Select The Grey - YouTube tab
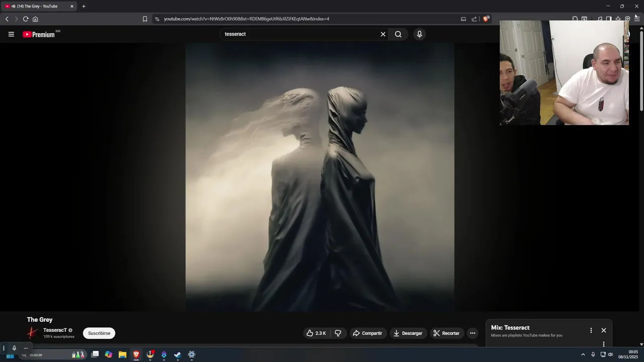Image resolution: width=644 pixels, height=362 pixels. [39, 7]
